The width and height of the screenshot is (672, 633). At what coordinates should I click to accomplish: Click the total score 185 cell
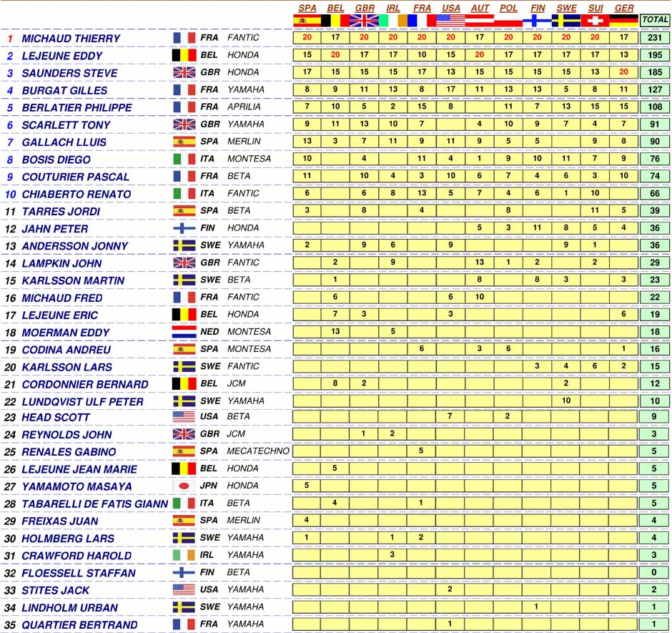coord(655,72)
